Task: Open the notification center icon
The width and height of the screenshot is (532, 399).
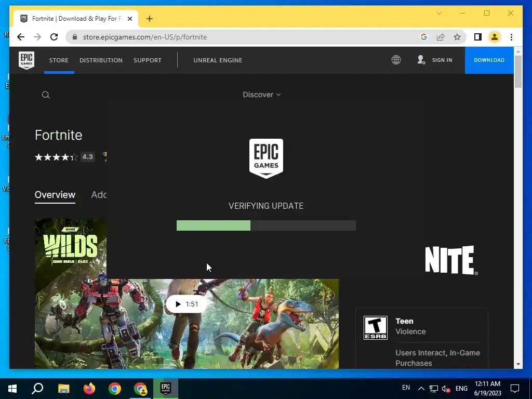Action: tap(515, 389)
